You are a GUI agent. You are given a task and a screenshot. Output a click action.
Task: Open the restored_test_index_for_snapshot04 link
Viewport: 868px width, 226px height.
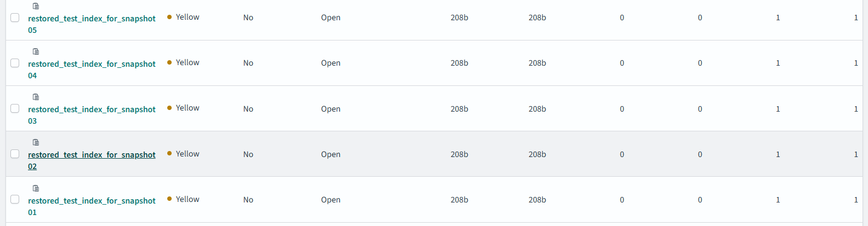[x=92, y=64]
